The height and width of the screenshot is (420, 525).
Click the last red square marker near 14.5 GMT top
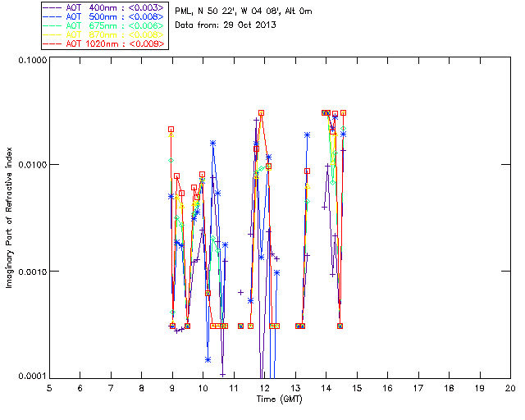[x=343, y=113]
